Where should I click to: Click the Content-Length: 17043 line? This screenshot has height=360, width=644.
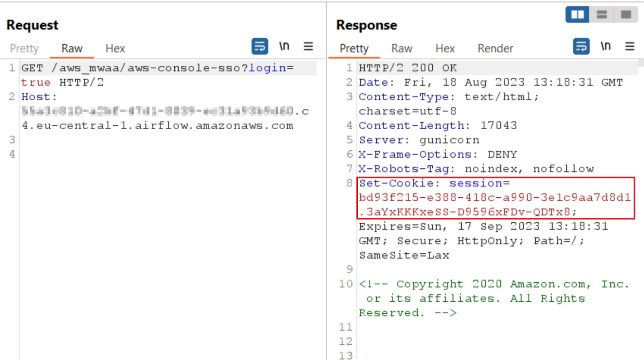click(x=438, y=125)
